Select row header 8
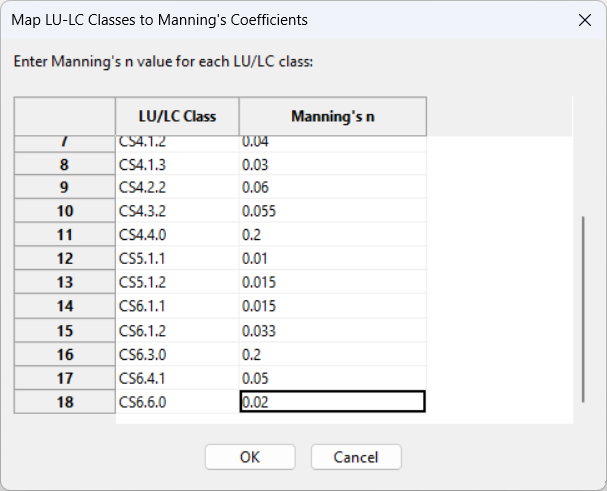607x491 pixels. [65, 164]
